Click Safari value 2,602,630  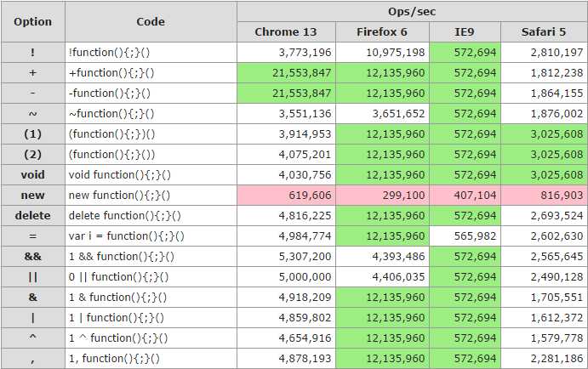[544, 236]
